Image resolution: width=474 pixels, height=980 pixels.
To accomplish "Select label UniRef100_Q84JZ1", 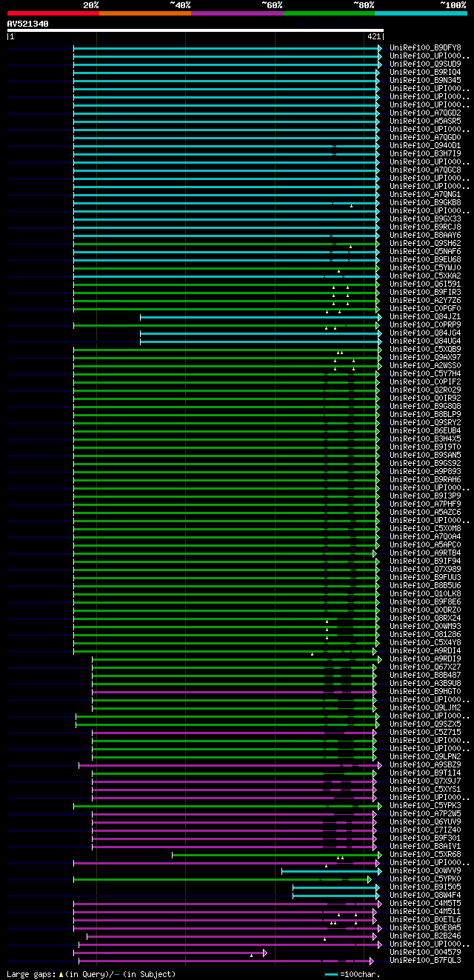I will [425, 317].
